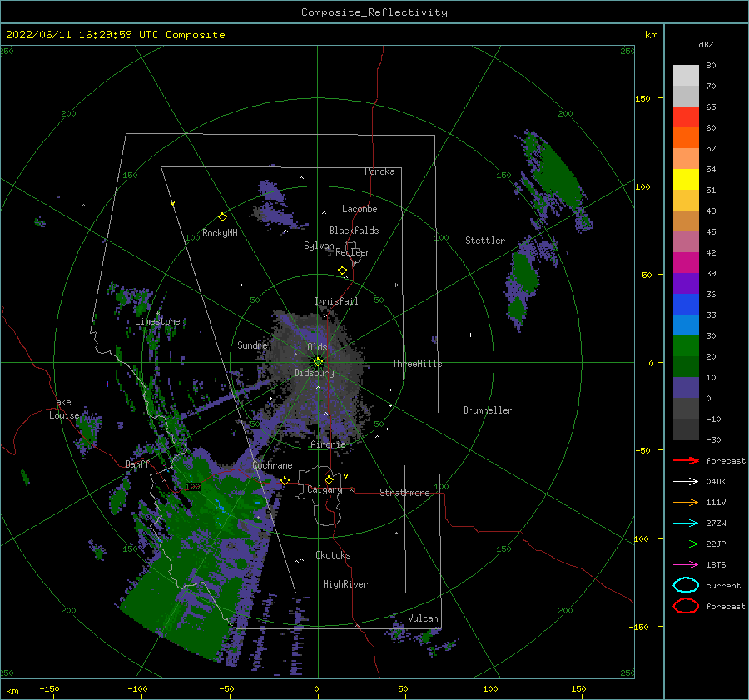Select the orange 111V arrow icon
The width and height of the screenshot is (749, 700).
[686, 502]
